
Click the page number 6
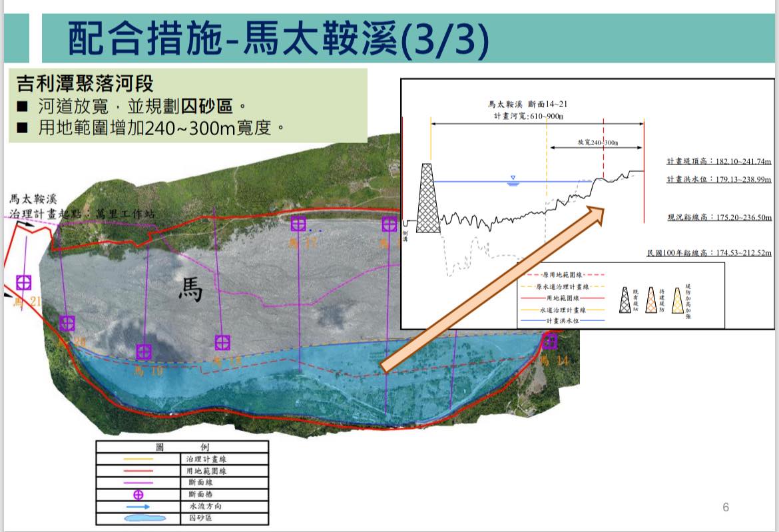tap(726, 507)
